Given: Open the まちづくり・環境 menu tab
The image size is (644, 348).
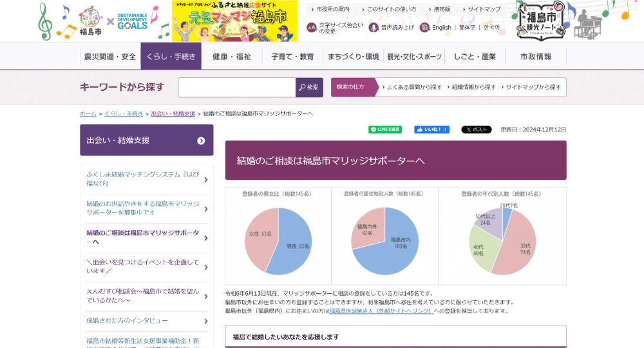Looking at the screenshot, I should click(x=353, y=56).
